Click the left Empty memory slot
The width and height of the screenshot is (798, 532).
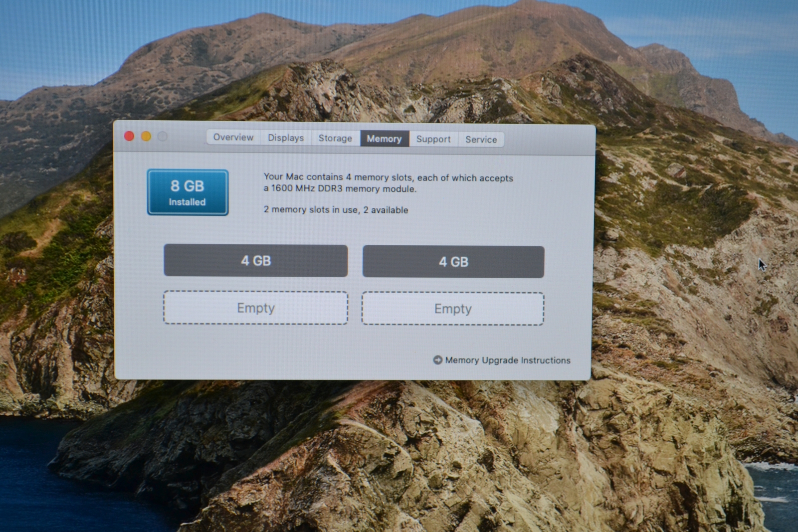coord(255,308)
